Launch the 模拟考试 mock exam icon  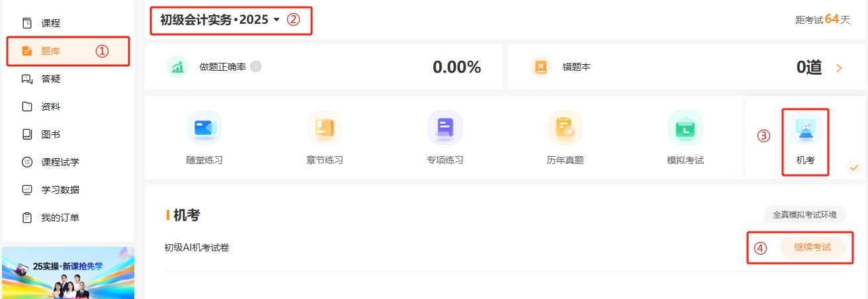[685, 128]
